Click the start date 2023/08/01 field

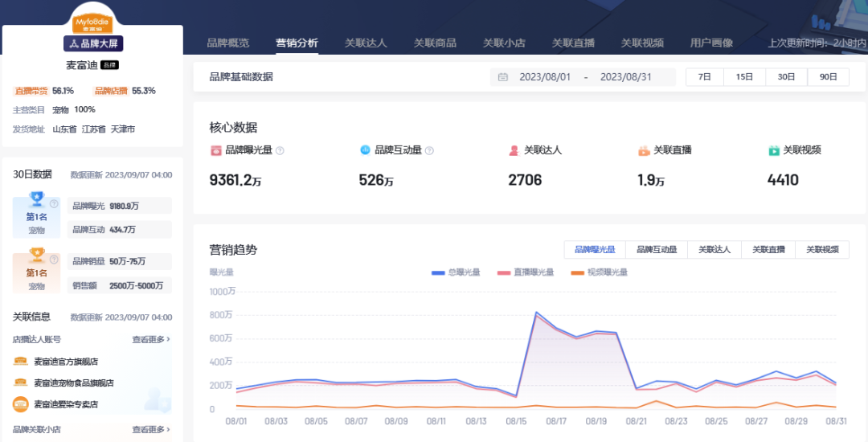pos(545,77)
